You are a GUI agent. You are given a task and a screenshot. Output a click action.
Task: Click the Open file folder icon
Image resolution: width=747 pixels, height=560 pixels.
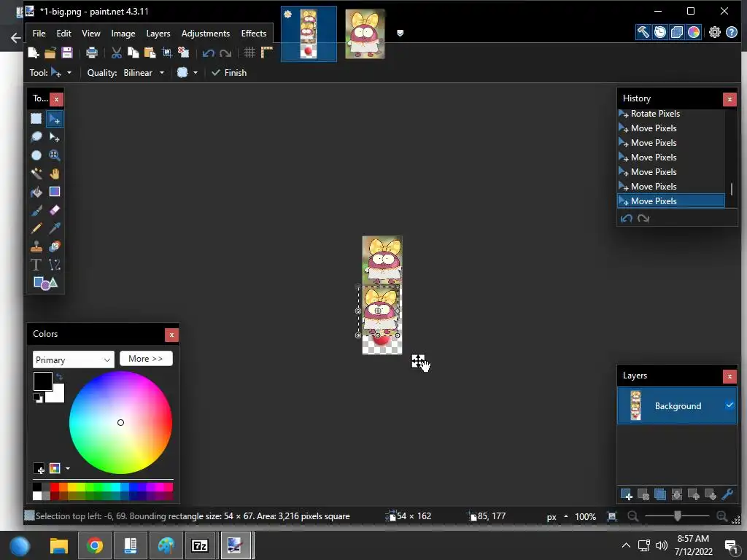tap(50, 52)
